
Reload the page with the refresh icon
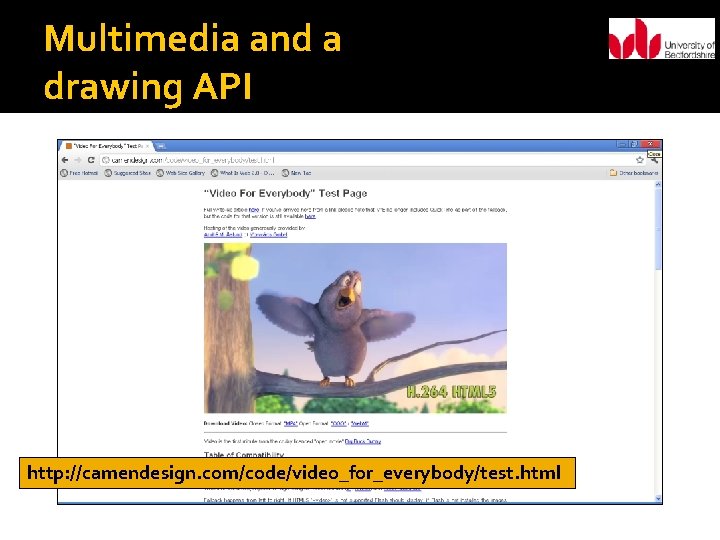click(91, 160)
